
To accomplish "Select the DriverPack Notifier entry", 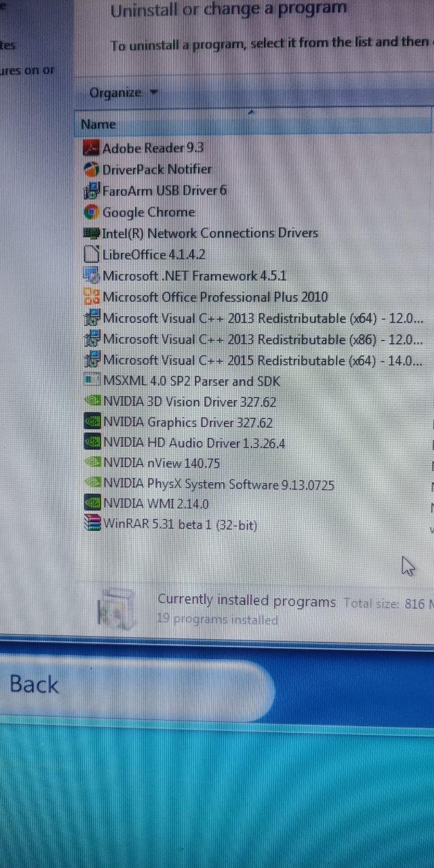I will 157,169.
